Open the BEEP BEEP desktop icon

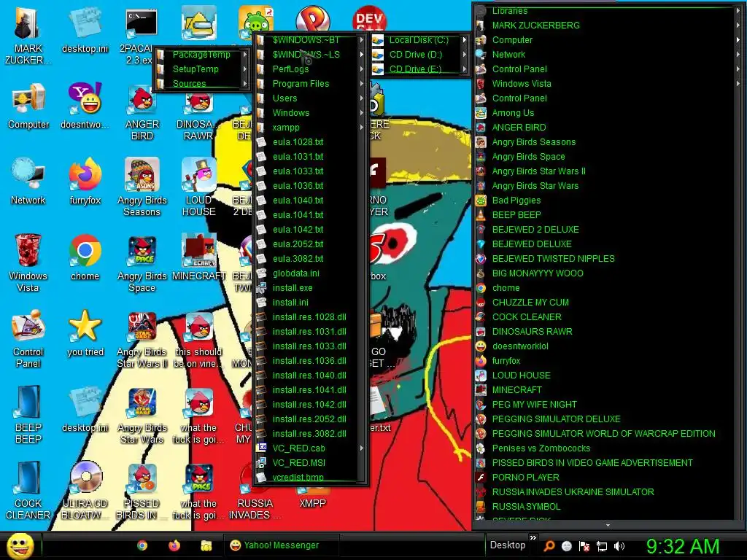pos(28,414)
